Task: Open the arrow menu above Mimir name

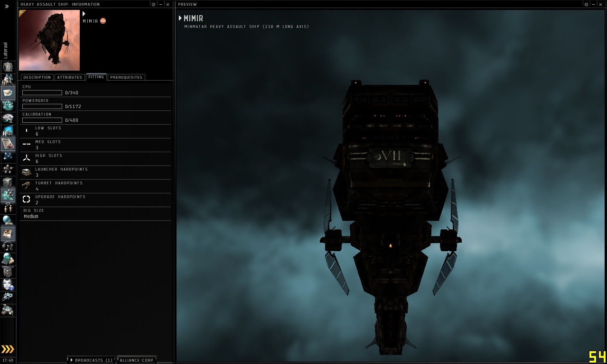Action: click(x=84, y=14)
